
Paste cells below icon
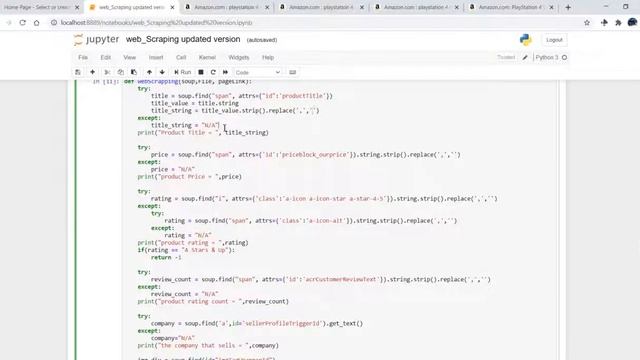pos(134,72)
